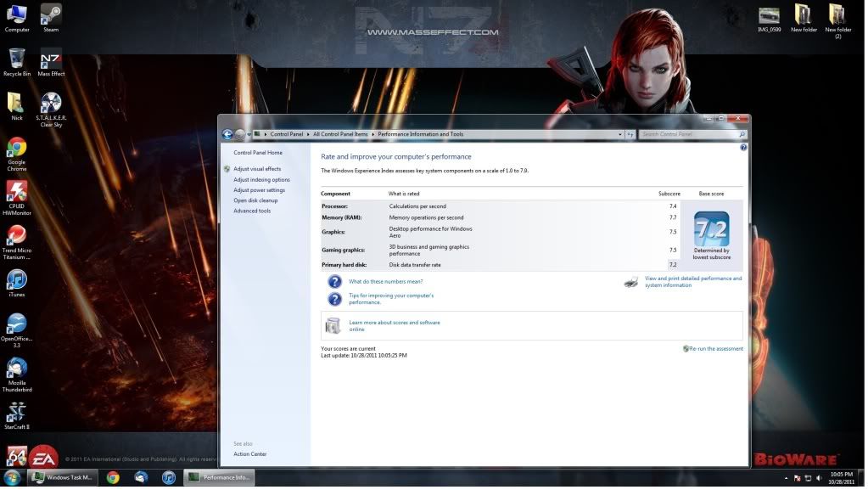Show hidden system tray icons arrow
This screenshot has height=501, width=868.
[786, 478]
